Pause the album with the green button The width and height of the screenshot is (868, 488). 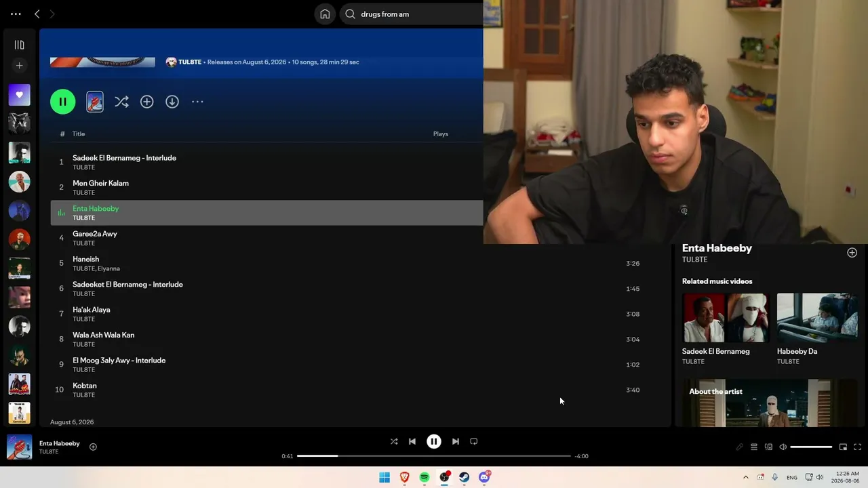coord(62,102)
